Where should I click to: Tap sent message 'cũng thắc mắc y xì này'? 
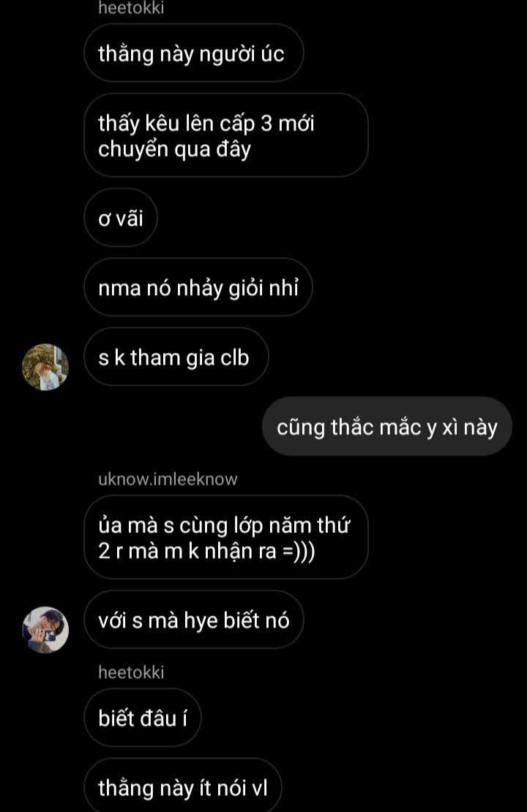(x=386, y=426)
